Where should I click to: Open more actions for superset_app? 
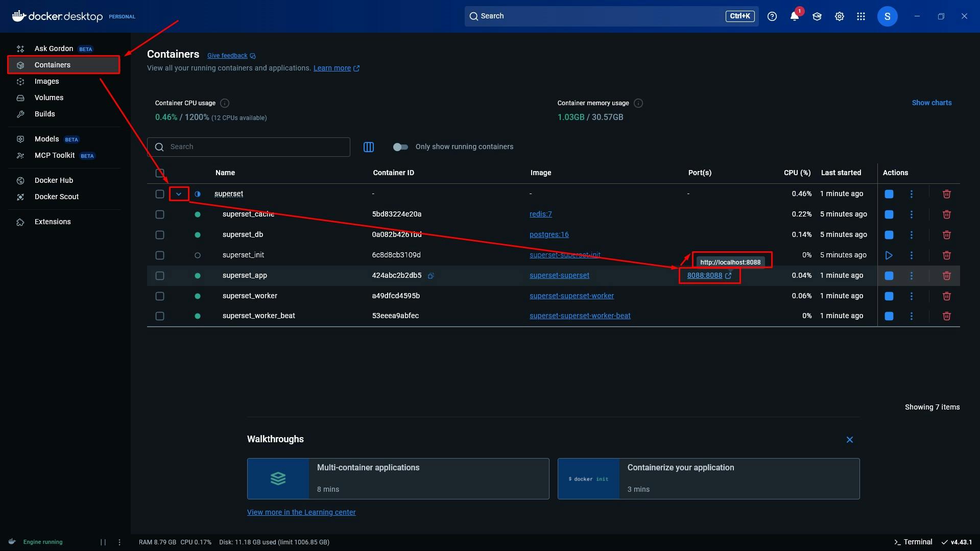(912, 276)
